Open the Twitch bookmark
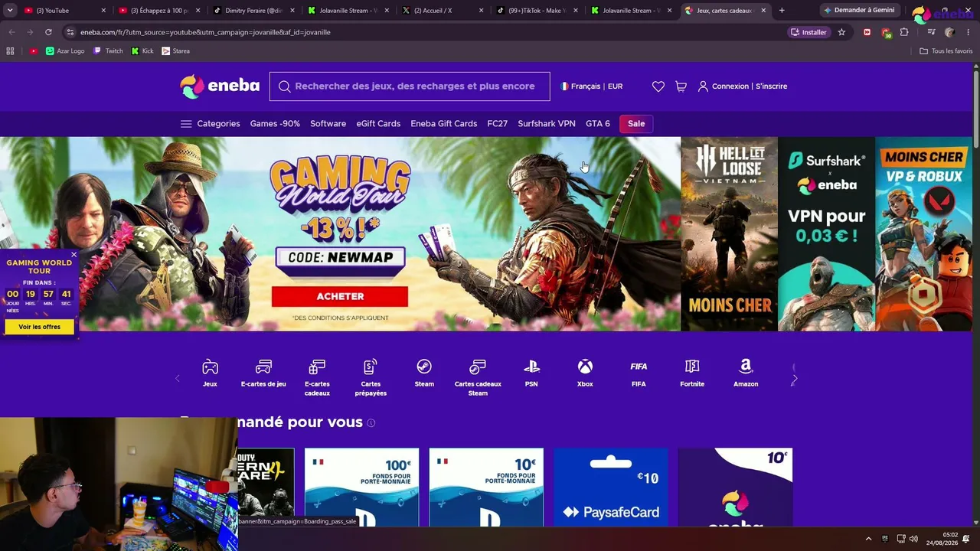Viewport: 980px width, 551px height. click(108, 51)
